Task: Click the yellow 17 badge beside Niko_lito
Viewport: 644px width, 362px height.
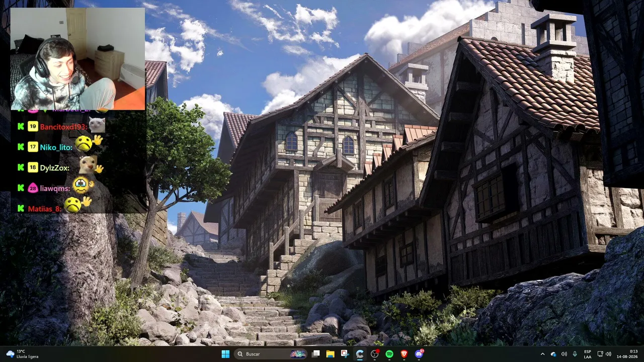Action: tap(33, 147)
